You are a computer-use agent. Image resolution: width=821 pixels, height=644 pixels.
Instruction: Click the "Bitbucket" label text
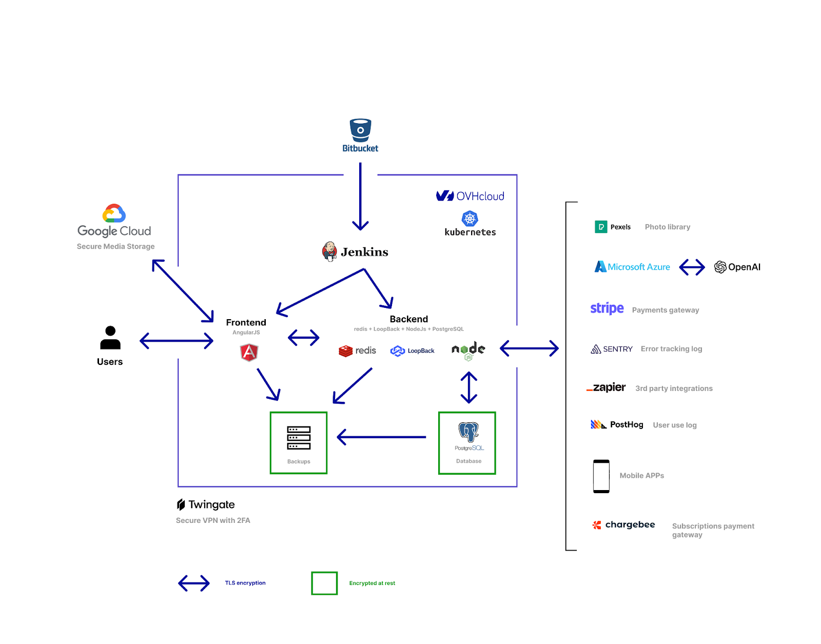[x=360, y=148]
